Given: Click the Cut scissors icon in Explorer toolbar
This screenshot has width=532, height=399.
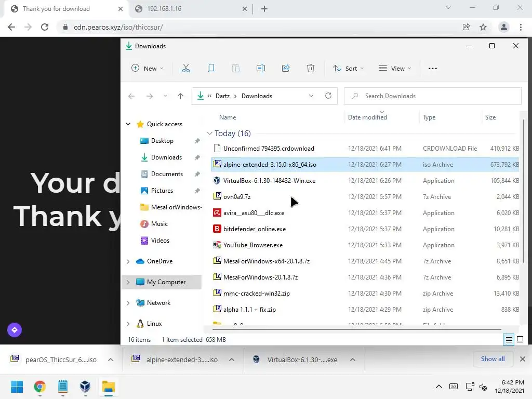Looking at the screenshot, I should click(x=186, y=68).
